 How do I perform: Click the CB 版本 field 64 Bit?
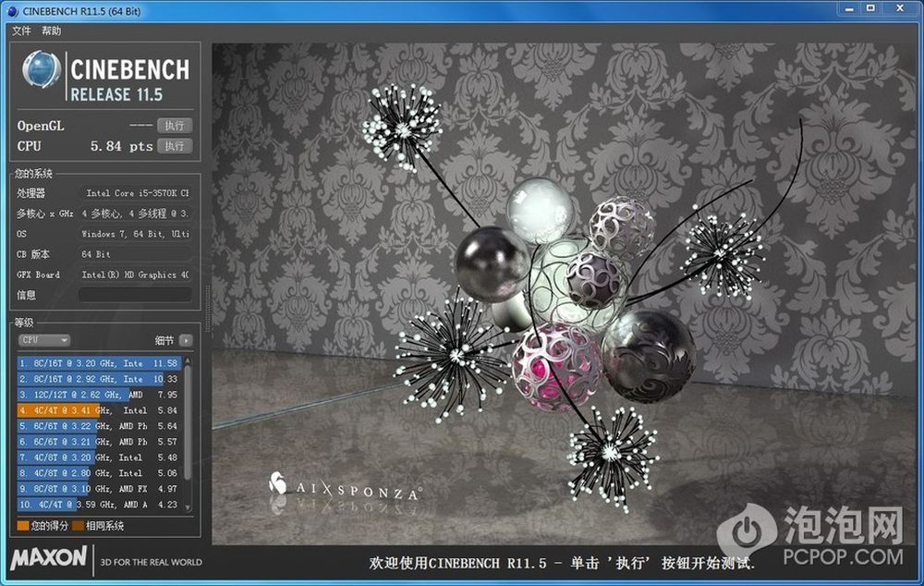pos(135,254)
